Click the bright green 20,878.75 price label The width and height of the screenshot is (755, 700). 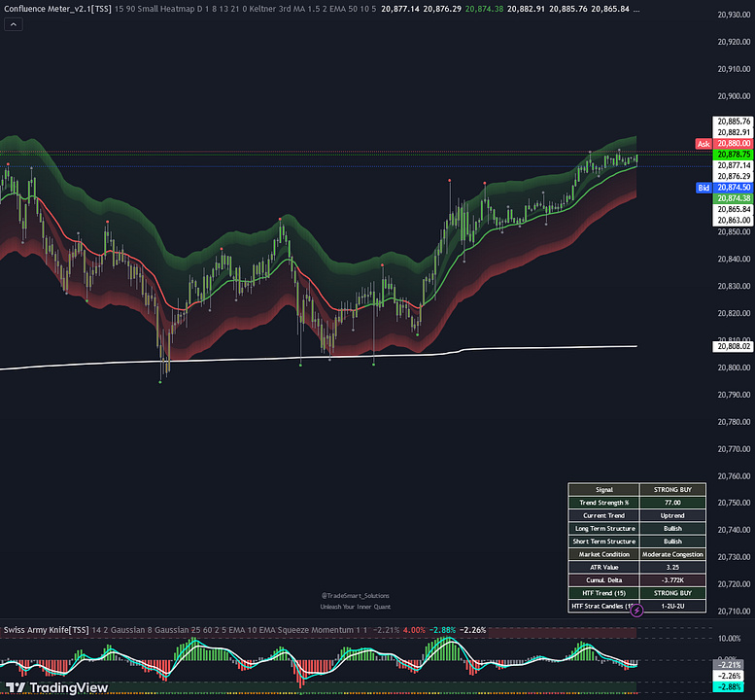pos(733,155)
